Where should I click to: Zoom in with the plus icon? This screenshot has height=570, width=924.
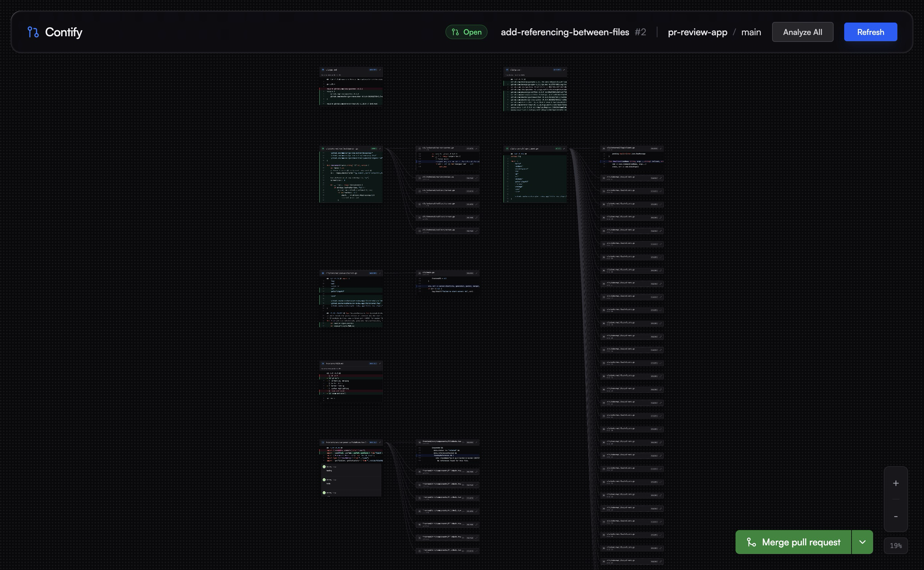click(x=896, y=483)
